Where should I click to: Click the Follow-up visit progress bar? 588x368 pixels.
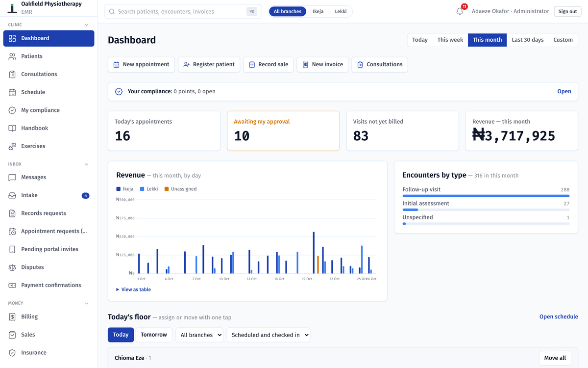[x=486, y=196]
